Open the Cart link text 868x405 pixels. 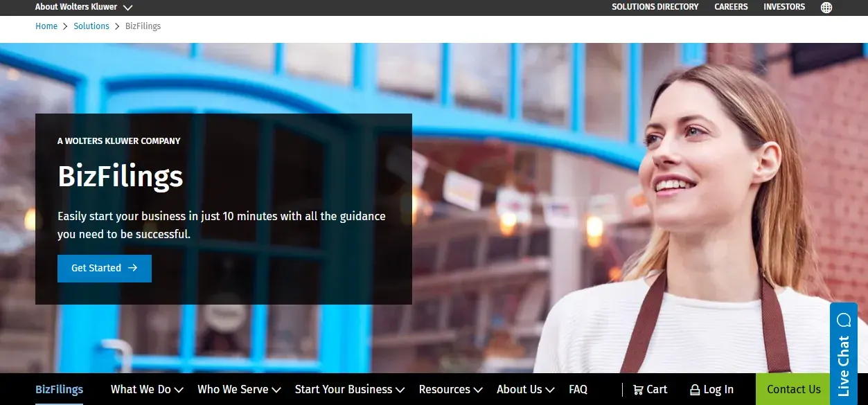click(657, 390)
